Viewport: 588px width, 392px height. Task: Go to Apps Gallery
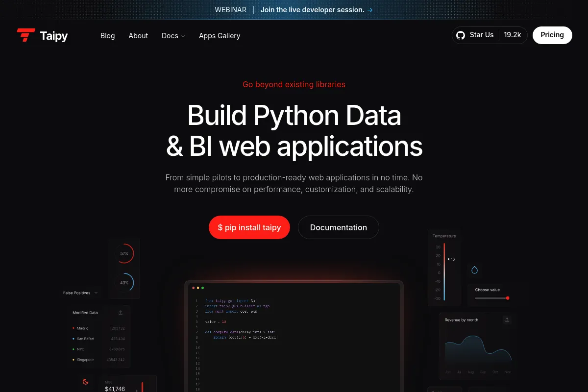coord(220,36)
